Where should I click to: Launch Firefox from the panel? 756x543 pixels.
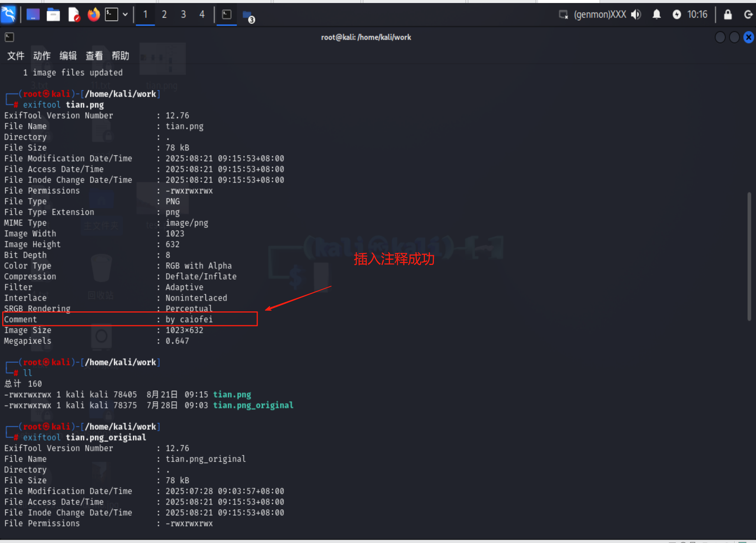click(x=94, y=15)
